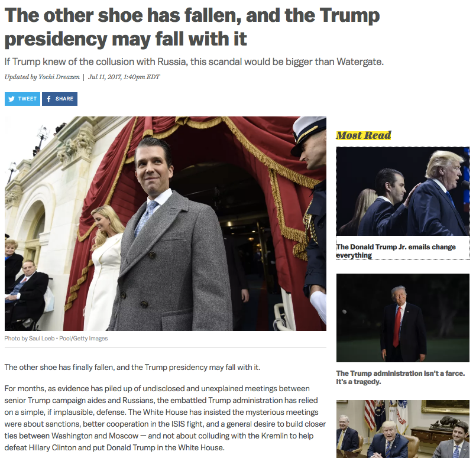Click the Twitter bird icon
Screen dimensions: 476x458
click(x=11, y=99)
